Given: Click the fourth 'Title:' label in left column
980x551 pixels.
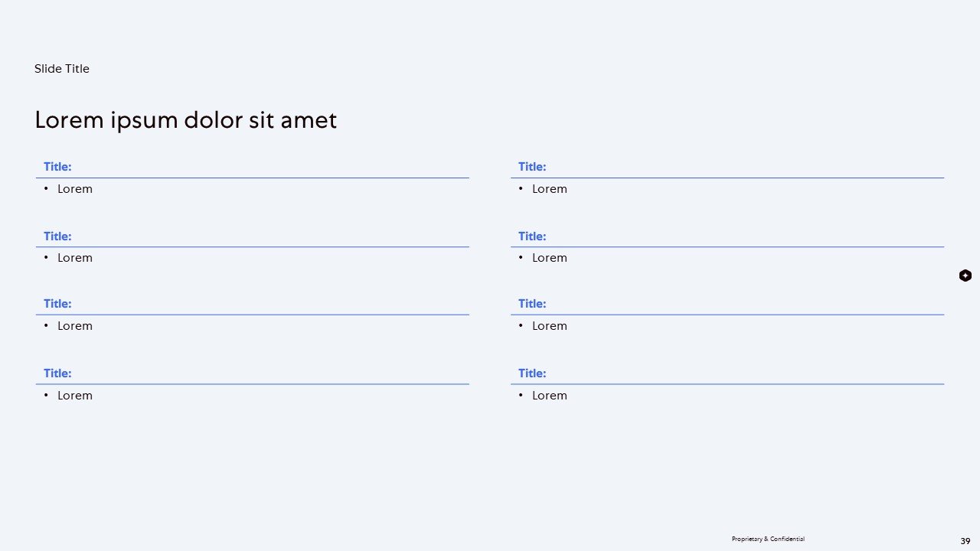Looking at the screenshot, I should tap(57, 373).
